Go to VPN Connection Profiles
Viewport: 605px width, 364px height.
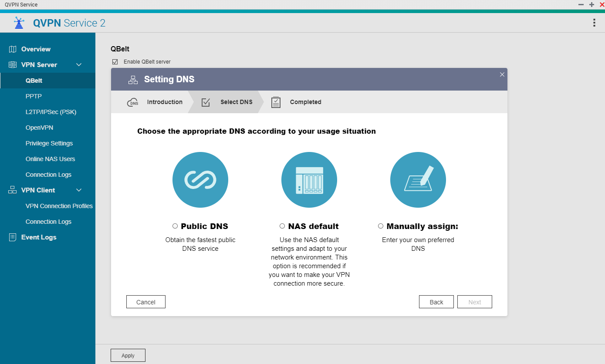tap(59, 206)
